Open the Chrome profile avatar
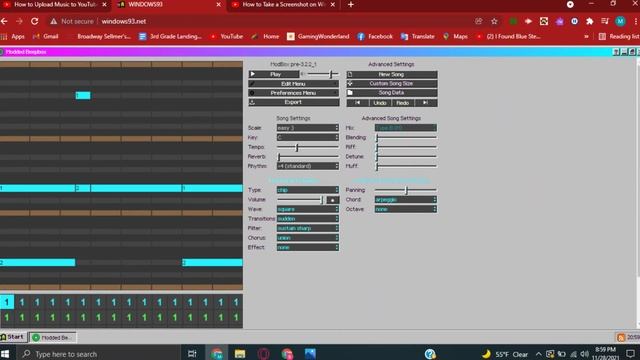This screenshot has height=360, width=640. pos(620,21)
